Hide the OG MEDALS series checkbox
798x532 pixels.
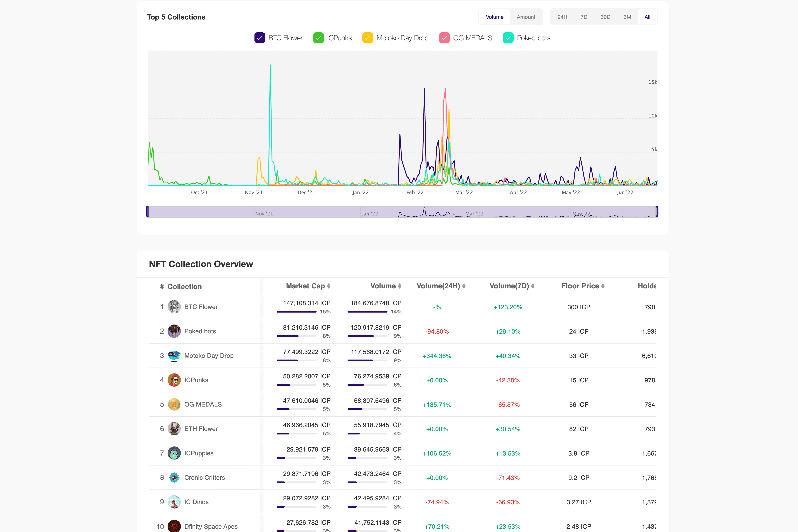coord(444,38)
